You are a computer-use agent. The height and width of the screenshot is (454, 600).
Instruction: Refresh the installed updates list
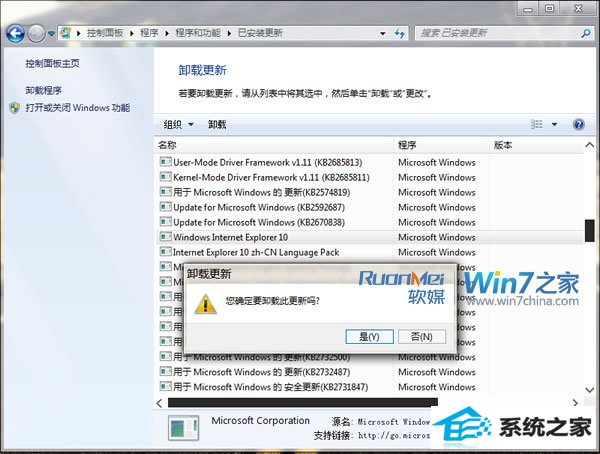tap(400, 33)
